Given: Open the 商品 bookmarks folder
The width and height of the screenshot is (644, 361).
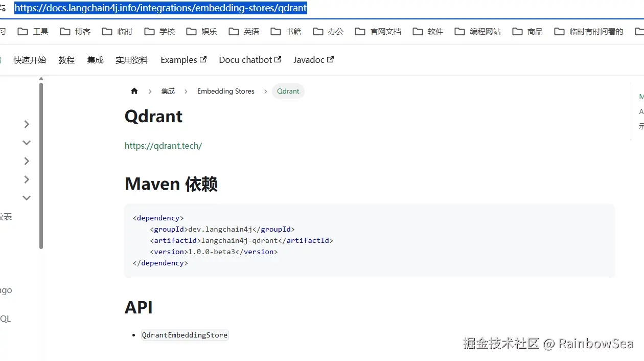Looking at the screenshot, I should coord(528,32).
